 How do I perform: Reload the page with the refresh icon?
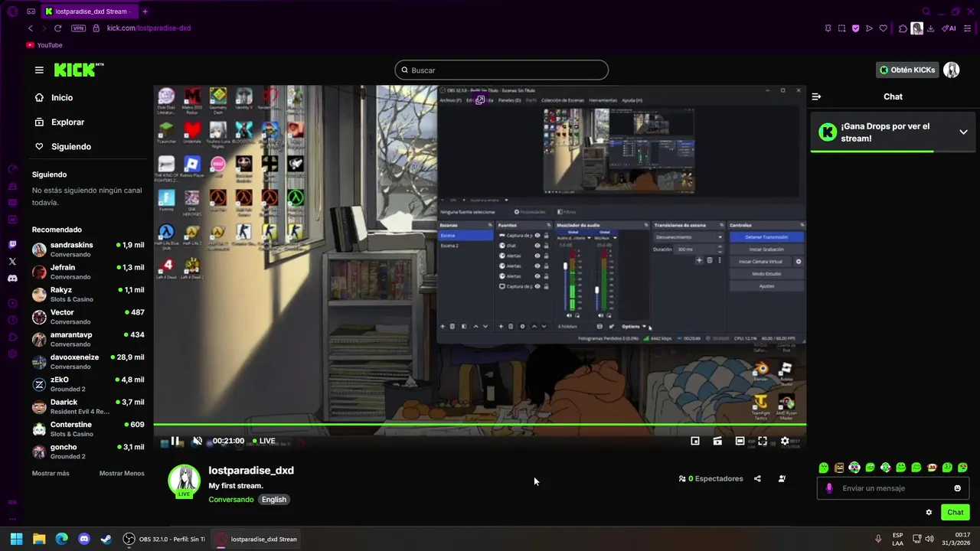tap(57, 28)
